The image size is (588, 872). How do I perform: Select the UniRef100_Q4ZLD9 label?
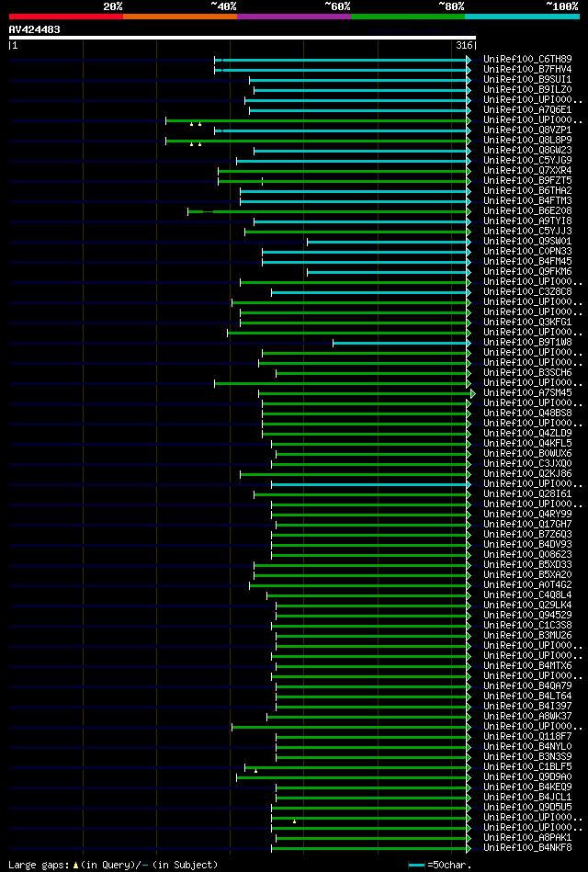[527, 433]
